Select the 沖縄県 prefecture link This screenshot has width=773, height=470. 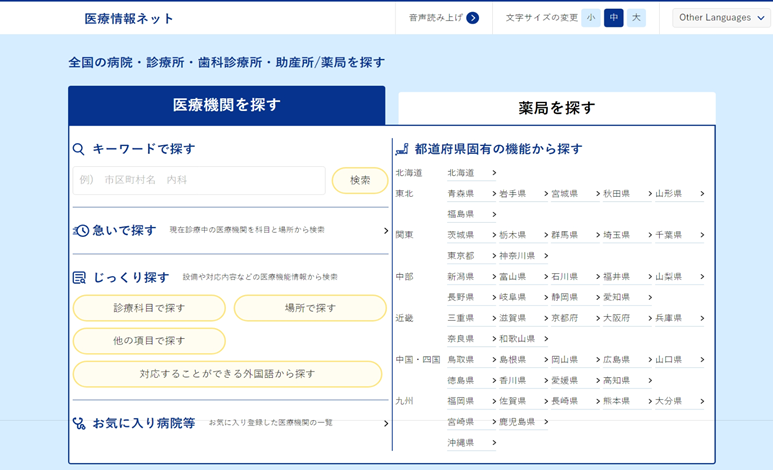472,443
